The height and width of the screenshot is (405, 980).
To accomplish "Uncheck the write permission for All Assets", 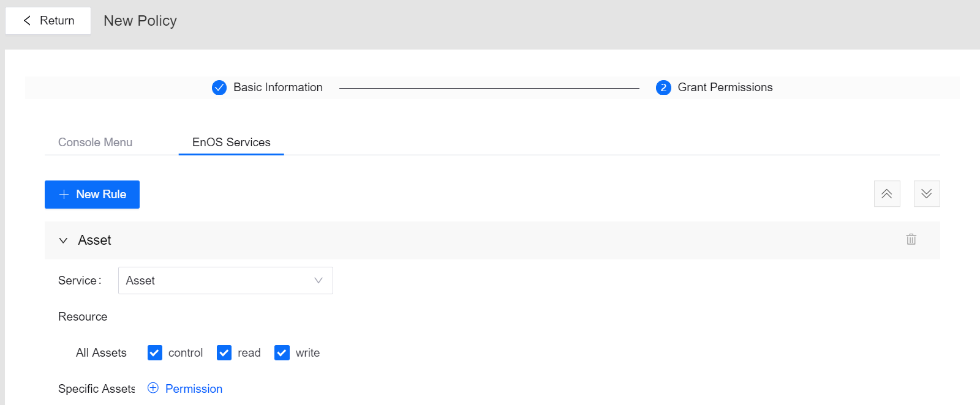I will coord(282,352).
